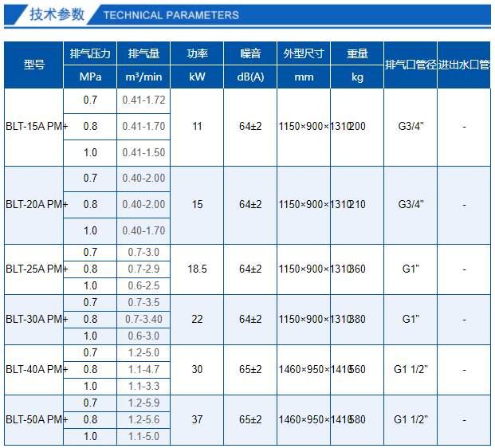Click the TECHNICAL PARAMETERS banner text
Screen dimensions: 495x448
pyautogui.click(x=171, y=15)
